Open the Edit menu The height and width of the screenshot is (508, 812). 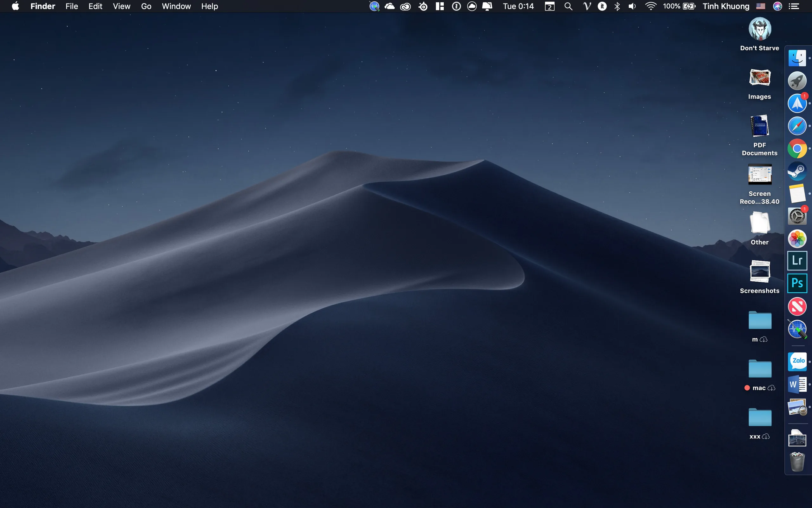95,6
